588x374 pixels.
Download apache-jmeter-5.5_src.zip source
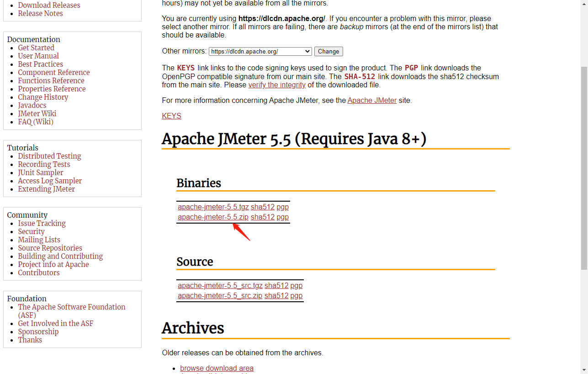220,295
